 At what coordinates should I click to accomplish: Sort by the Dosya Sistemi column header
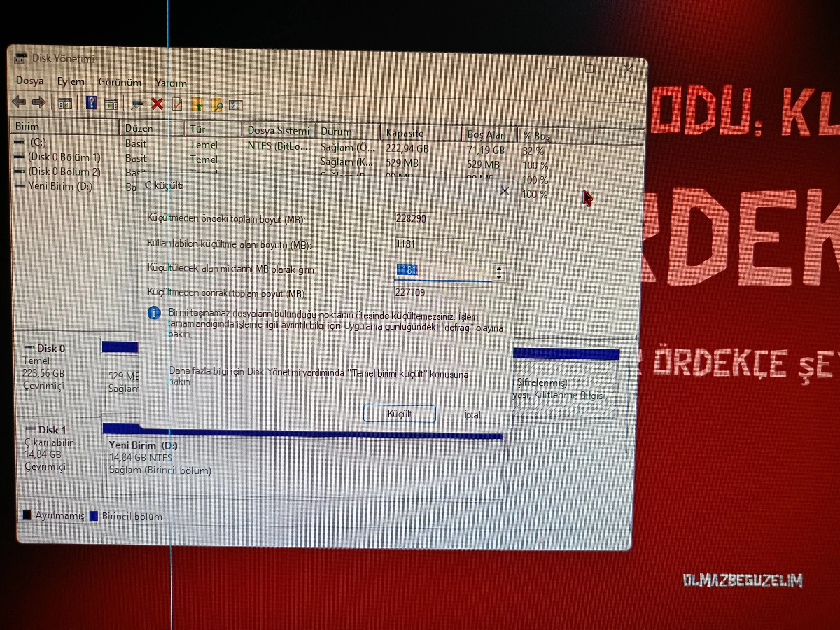pyautogui.click(x=278, y=131)
